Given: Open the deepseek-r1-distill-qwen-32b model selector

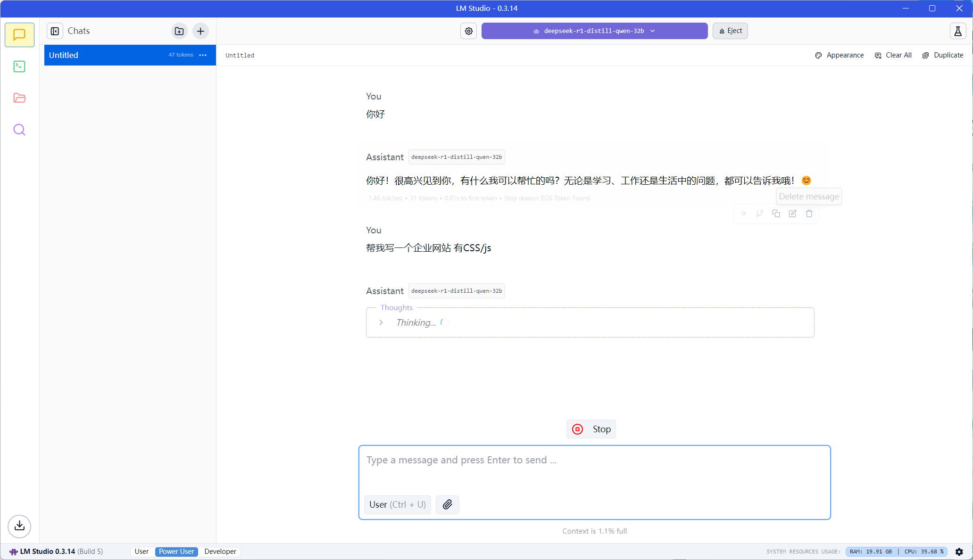Looking at the screenshot, I should click(x=594, y=31).
